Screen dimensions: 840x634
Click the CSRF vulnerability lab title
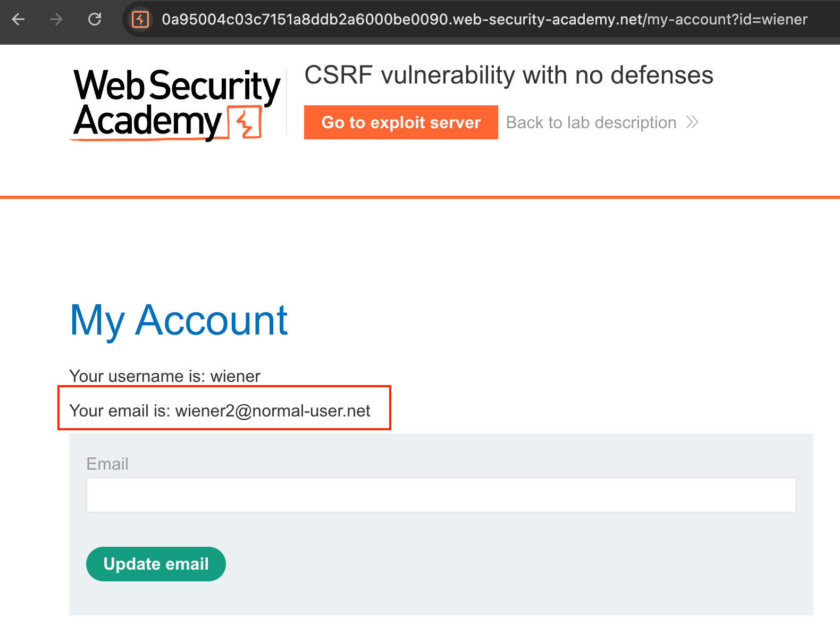click(508, 75)
